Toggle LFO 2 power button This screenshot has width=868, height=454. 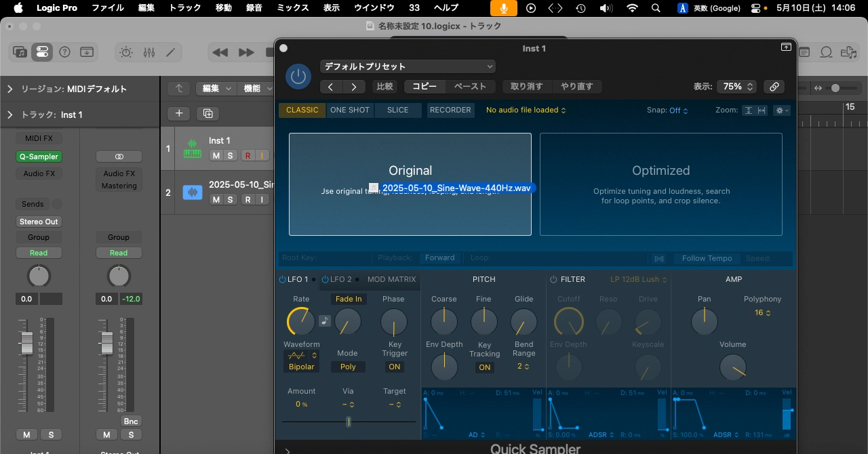click(x=325, y=279)
